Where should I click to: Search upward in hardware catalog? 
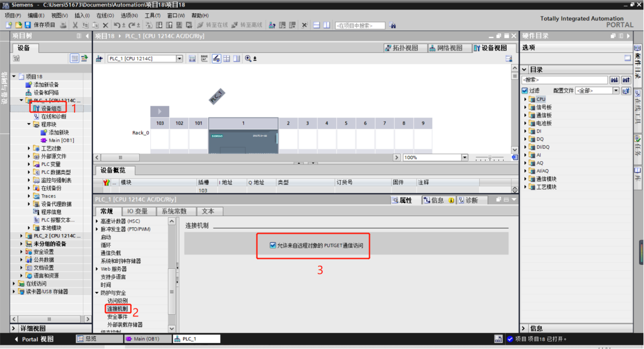[626, 80]
